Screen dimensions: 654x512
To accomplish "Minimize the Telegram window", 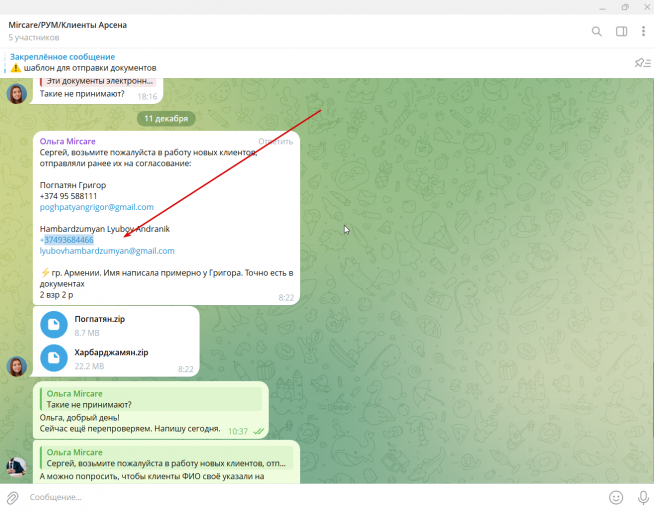I will coord(602,7).
